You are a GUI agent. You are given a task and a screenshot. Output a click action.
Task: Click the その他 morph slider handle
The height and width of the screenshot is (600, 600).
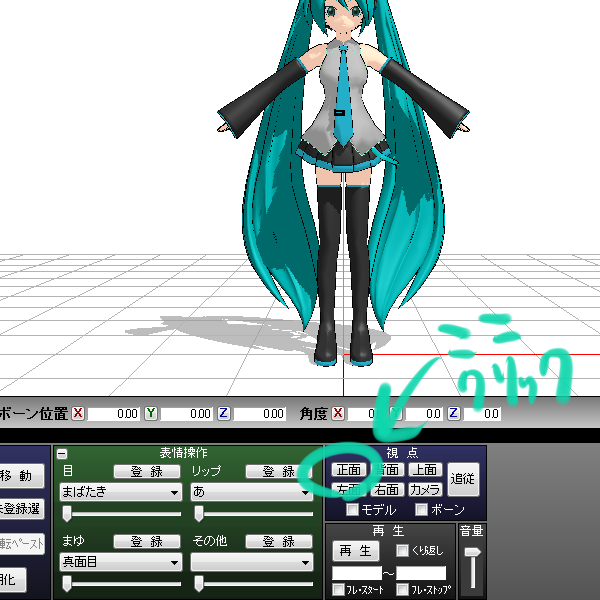[199, 584]
